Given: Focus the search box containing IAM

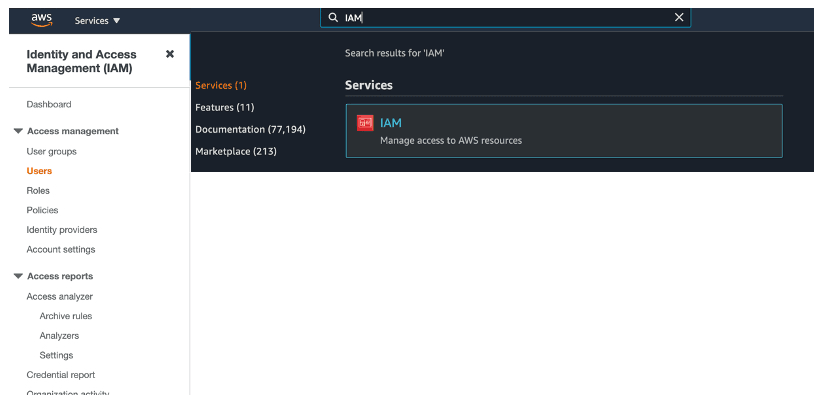Looking at the screenshot, I should click(505, 18).
